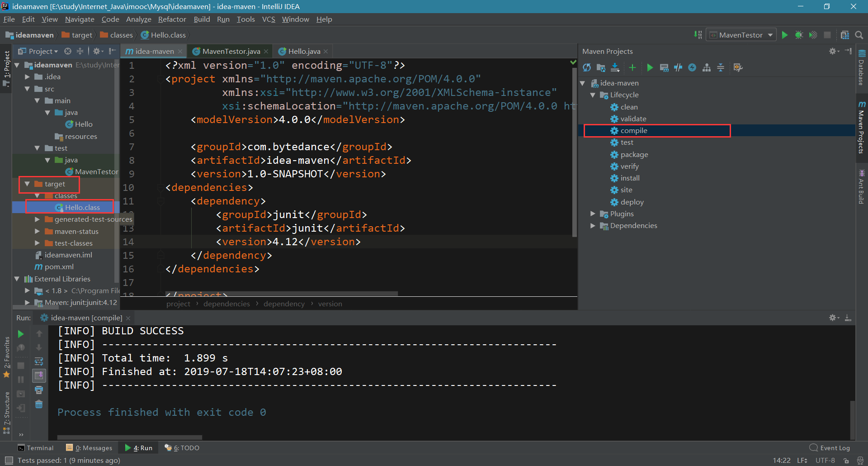The image size is (868, 466).
Task: Open Ant Build side tool window
Action: click(x=862, y=186)
